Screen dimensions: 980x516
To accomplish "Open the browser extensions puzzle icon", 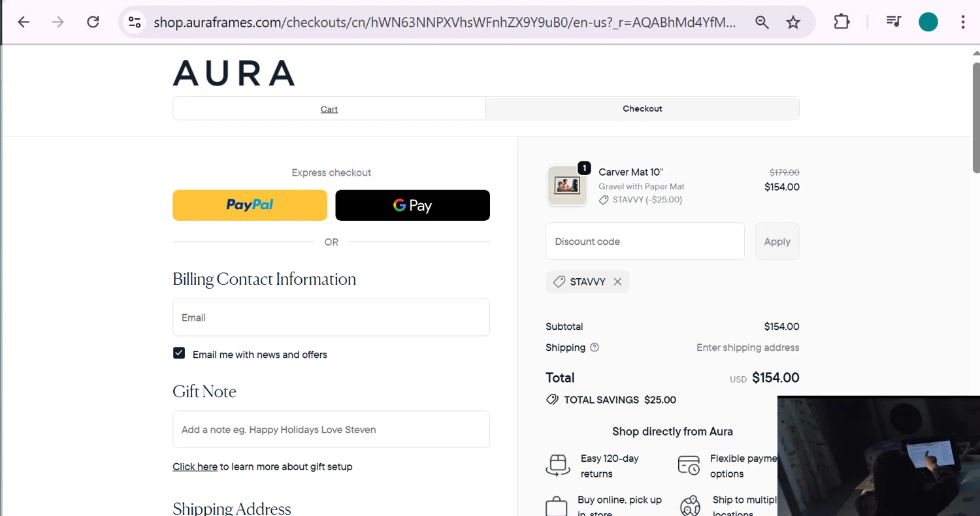I will tap(841, 22).
